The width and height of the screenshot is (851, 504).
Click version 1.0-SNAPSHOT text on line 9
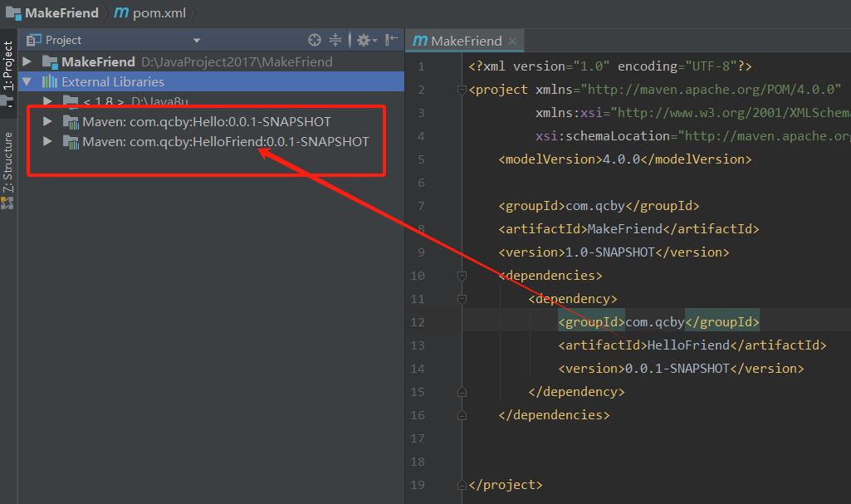[614, 252]
